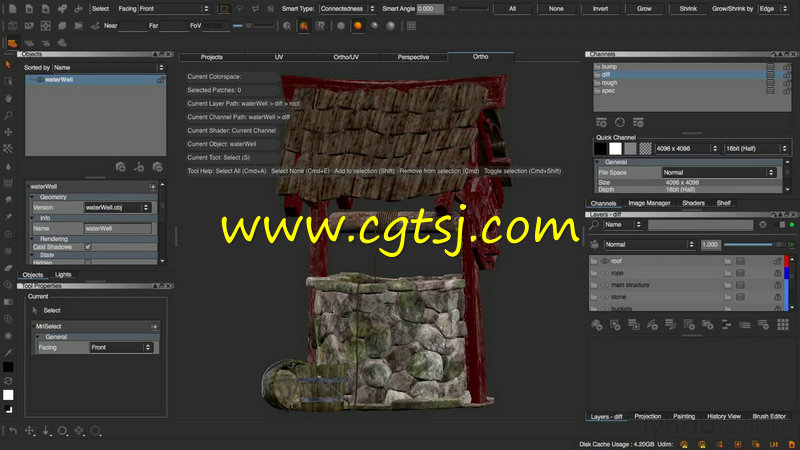Click the search magnifier in Layers panel
The height and width of the screenshot is (450, 800).
(x=594, y=224)
